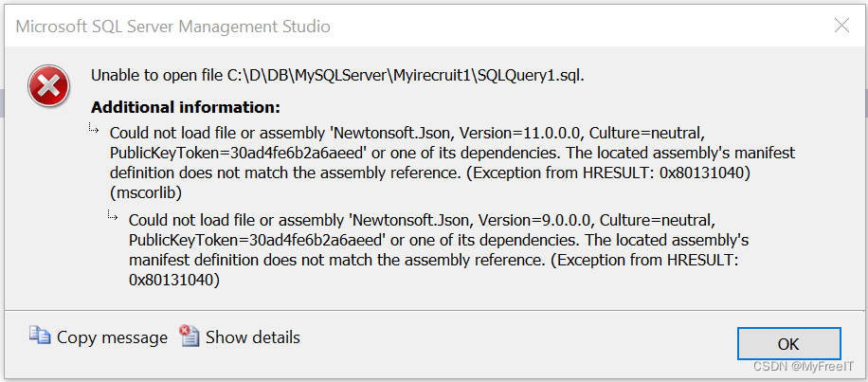Click the 'Unable to open file' message
The width and height of the screenshot is (868, 382).
[337, 76]
